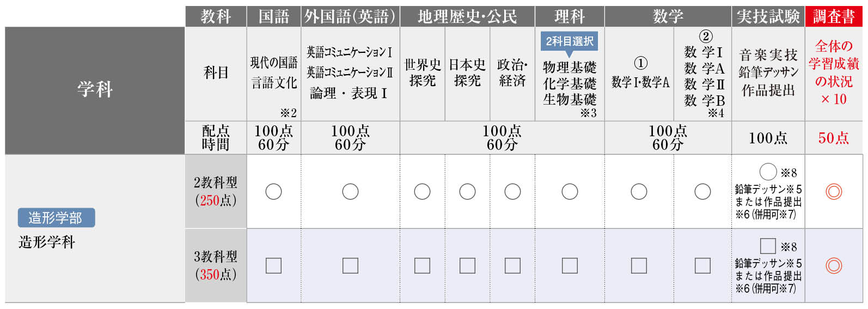Image resolution: width=868 pixels, height=309 pixels.
Task: Click the circle under 世界史探究 in 2教科型 row
Action: click(422, 191)
